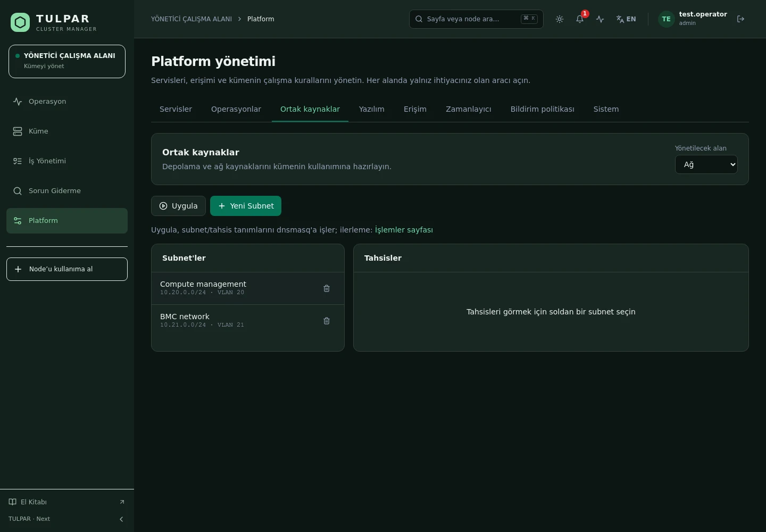The width and height of the screenshot is (766, 532).
Task: Open the Operasyon sidebar section
Action: tap(67, 102)
